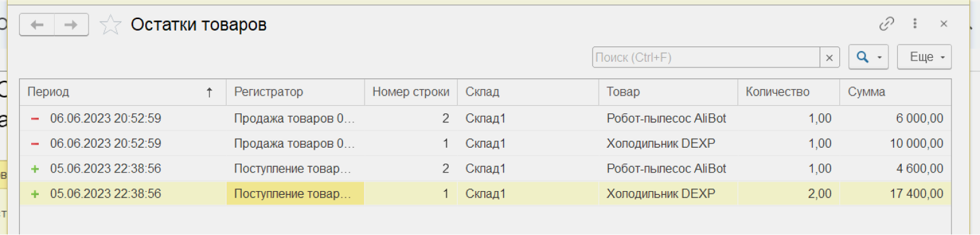The height and width of the screenshot is (235, 980).
Task: Click the Товар column header
Action: [668, 92]
